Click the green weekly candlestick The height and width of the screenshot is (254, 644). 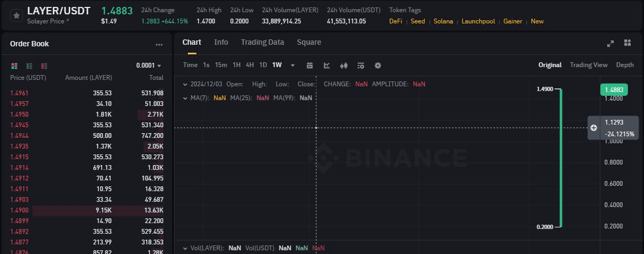point(561,158)
